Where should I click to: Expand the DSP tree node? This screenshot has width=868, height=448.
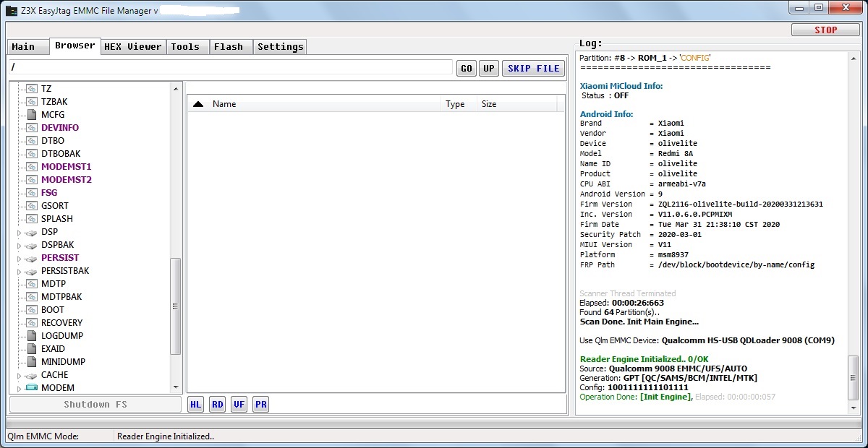[20, 232]
